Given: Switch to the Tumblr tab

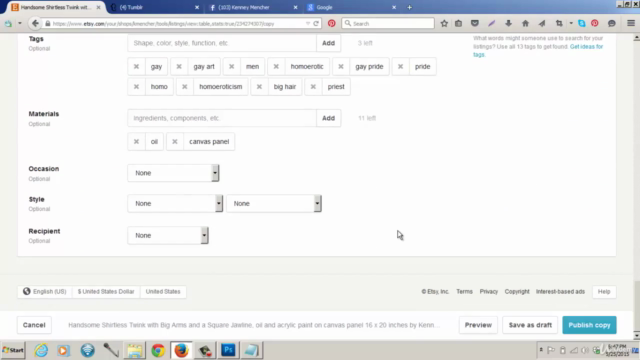Looking at the screenshot, I should [154, 7].
